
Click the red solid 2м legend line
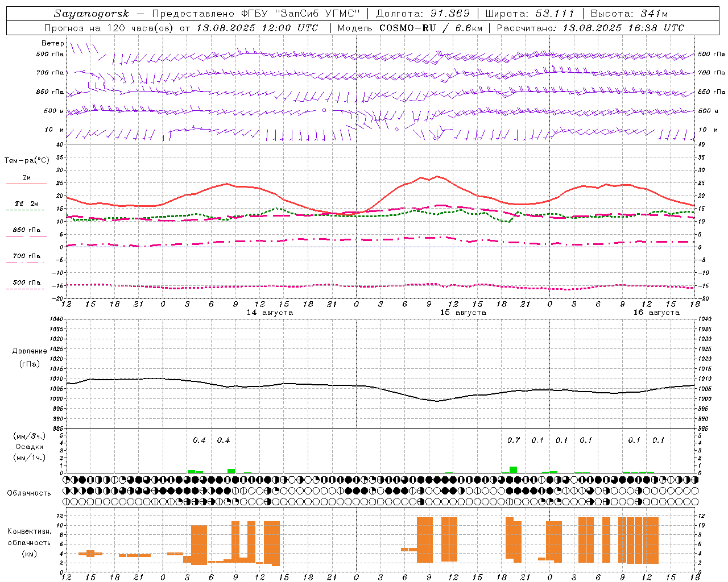26,184
